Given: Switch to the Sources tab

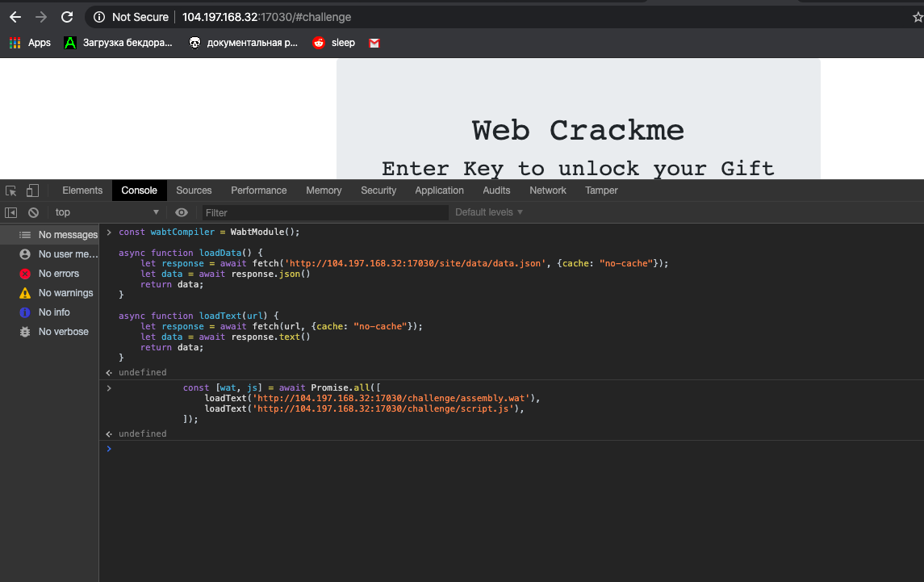Looking at the screenshot, I should point(194,191).
